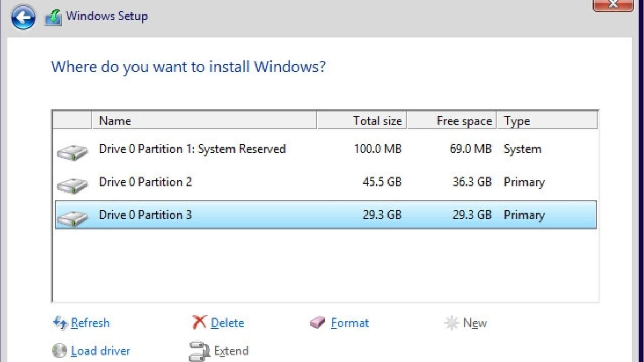Viewport: 644px width, 362px height.
Task: Click the Refresh arrows icon
Action: point(60,322)
